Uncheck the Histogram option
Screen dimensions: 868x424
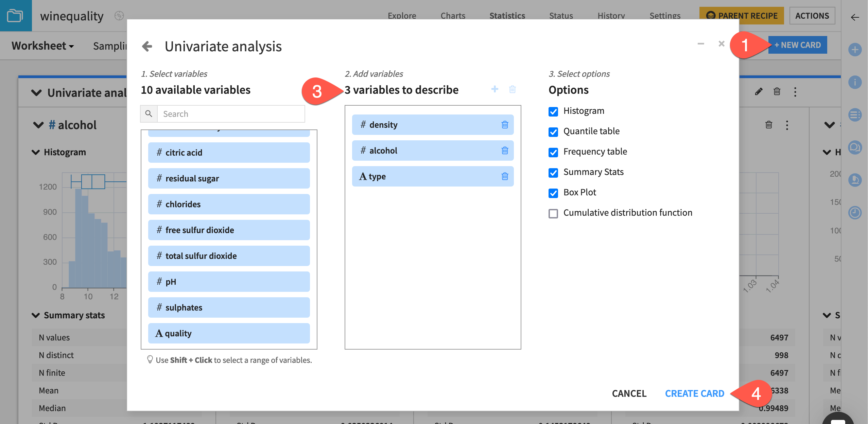554,111
